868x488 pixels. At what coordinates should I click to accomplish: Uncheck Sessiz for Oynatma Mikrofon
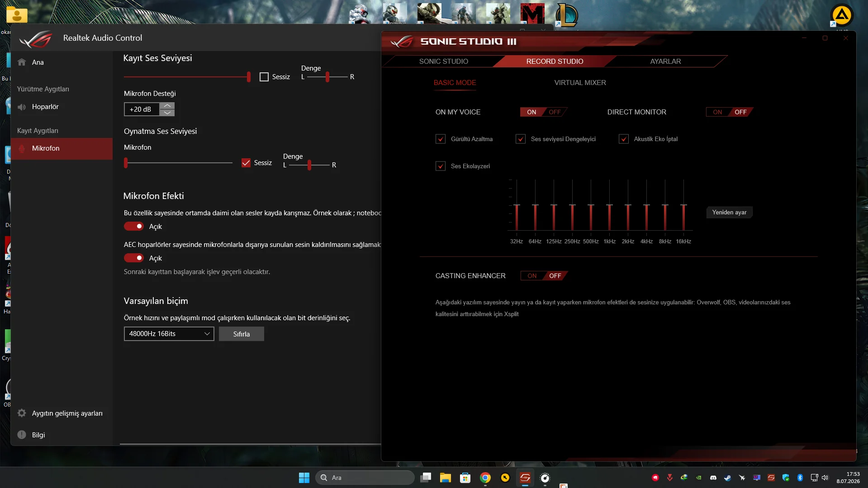tap(246, 163)
